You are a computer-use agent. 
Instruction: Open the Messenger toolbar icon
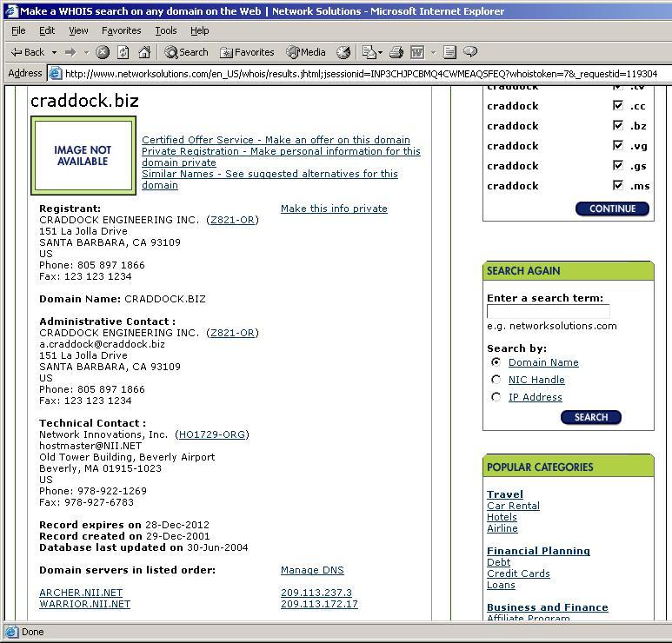click(470, 52)
